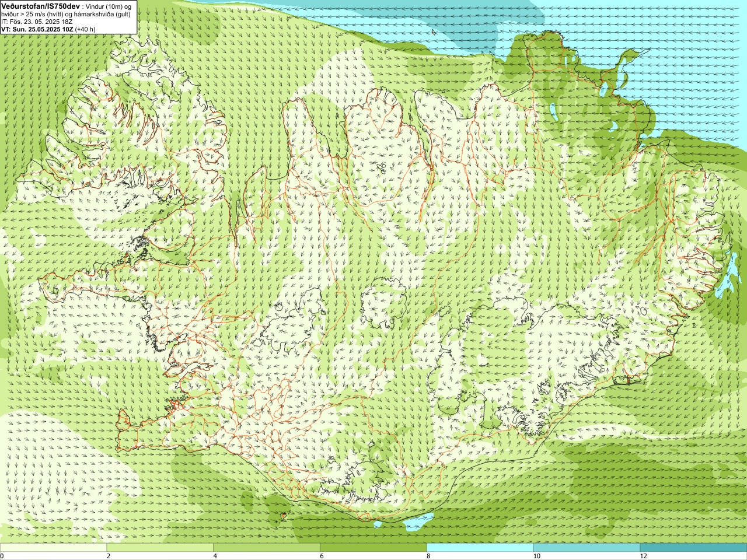Image resolution: width=747 pixels, height=560 pixels.
Task: Click the legend value "4"
Action: (215, 556)
